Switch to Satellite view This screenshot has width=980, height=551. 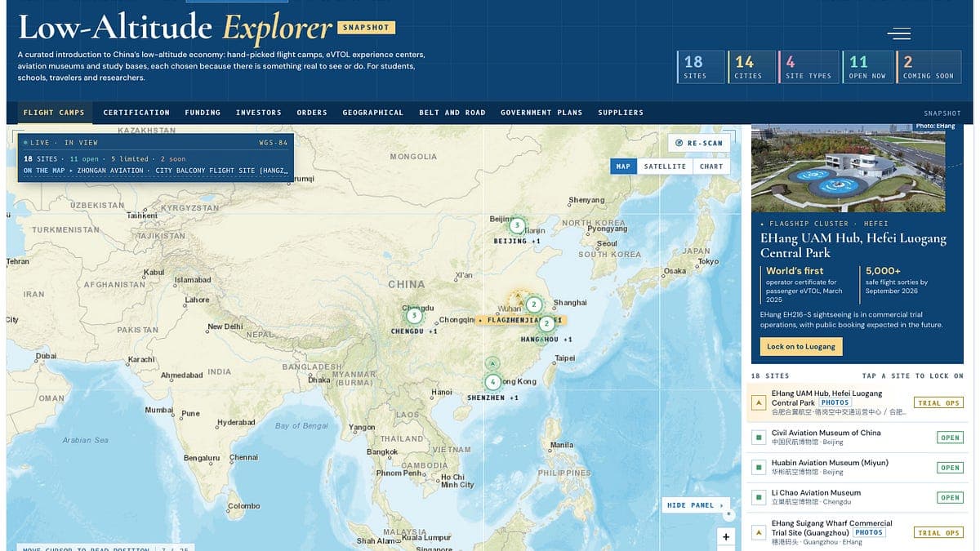coord(665,166)
